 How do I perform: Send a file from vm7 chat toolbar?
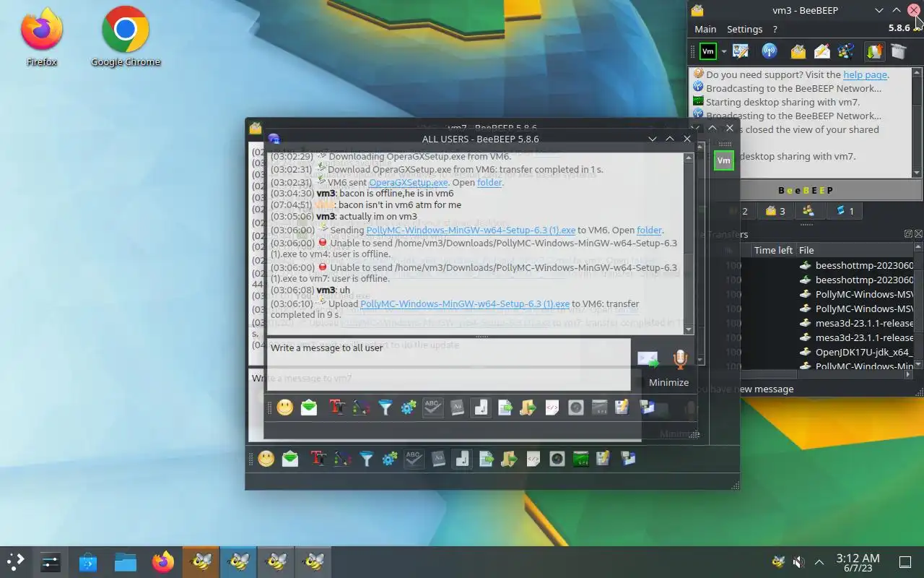486,459
